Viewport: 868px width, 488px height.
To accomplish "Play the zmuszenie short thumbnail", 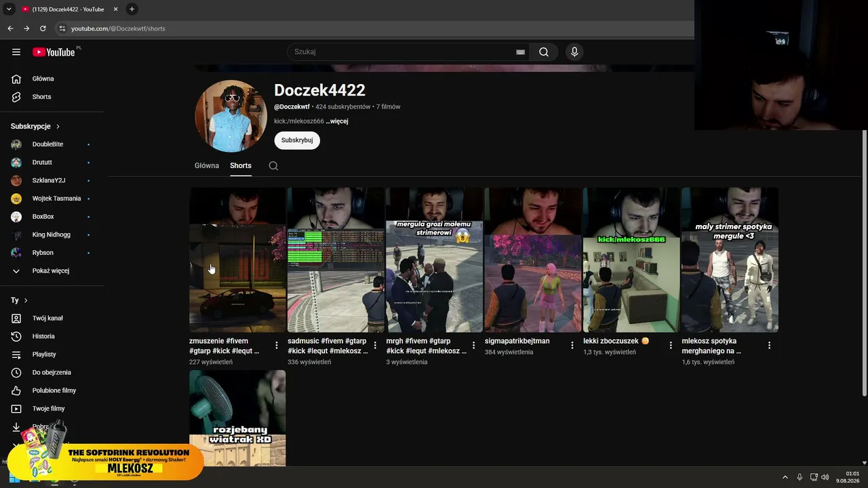I will (237, 260).
